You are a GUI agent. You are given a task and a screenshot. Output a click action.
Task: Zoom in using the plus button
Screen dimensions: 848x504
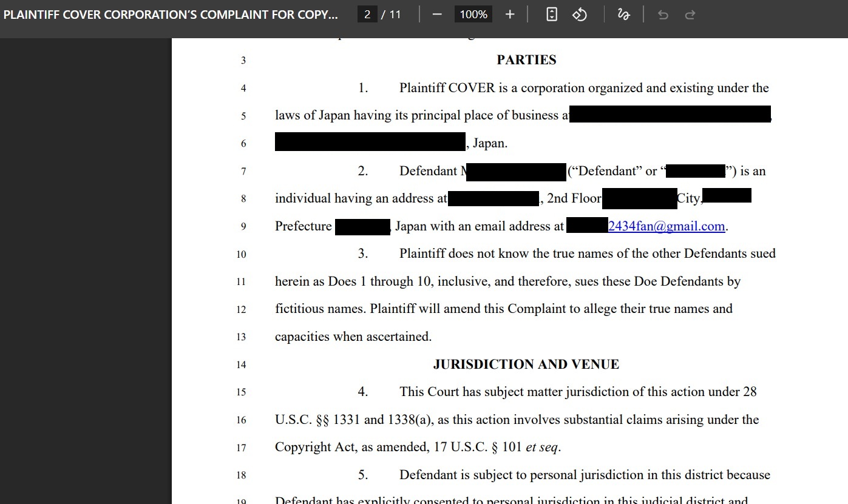coord(510,15)
